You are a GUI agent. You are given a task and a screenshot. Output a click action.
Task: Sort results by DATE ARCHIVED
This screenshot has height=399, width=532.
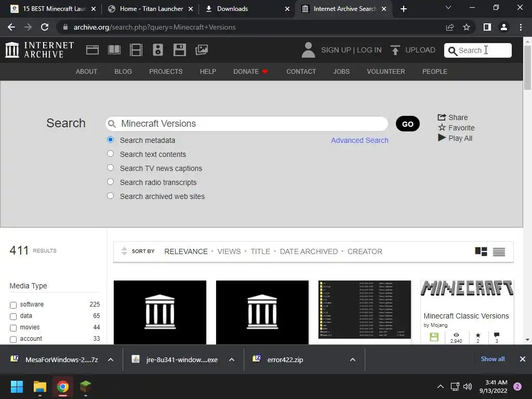(309, 251)
